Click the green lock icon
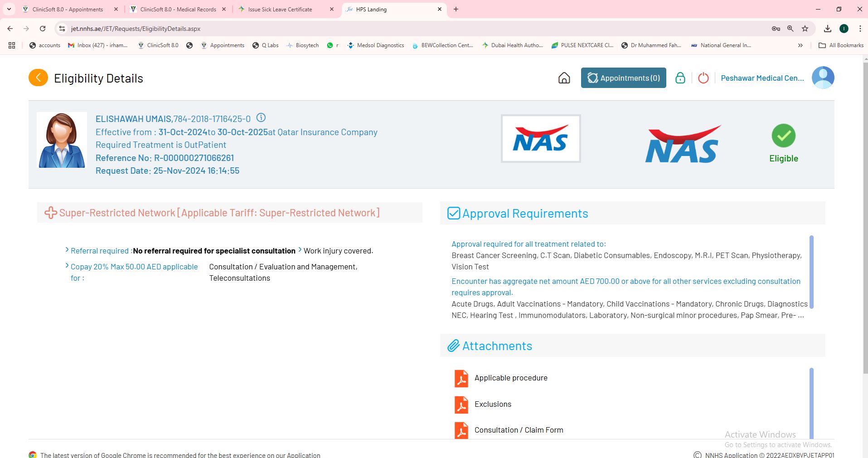Image resolution: width=868 pixels, height=458 pixels. click(x=680, y=78)
